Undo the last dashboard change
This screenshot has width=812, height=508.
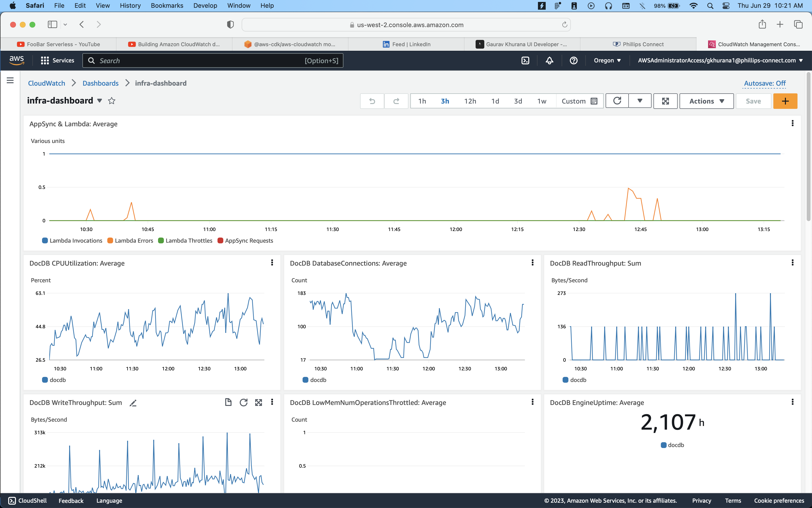372,101
